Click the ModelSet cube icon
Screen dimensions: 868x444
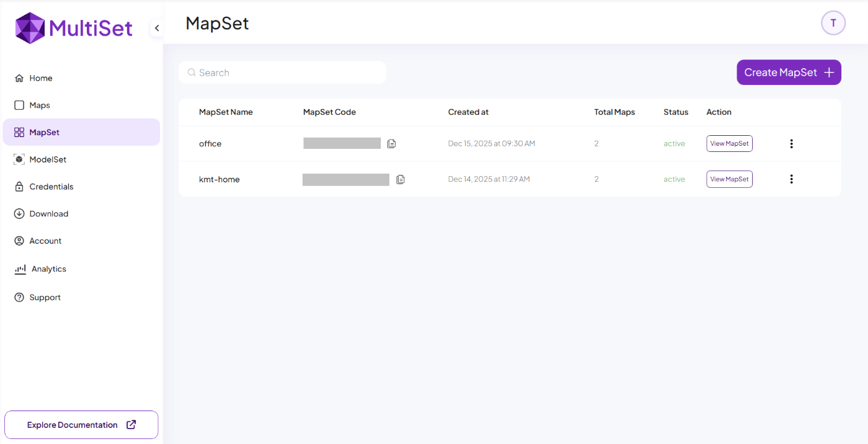tap(19, 159)
